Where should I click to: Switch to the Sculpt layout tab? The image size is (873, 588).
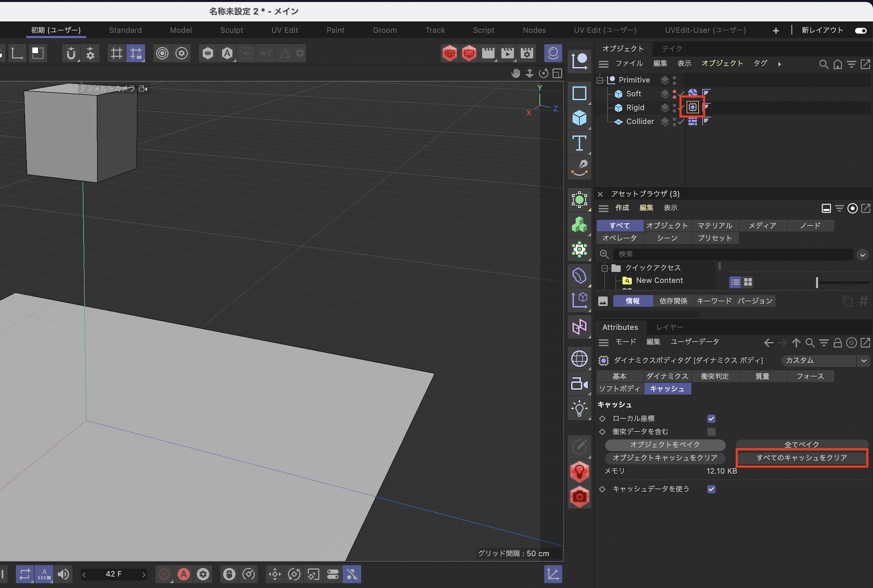(x=231, y=30)
